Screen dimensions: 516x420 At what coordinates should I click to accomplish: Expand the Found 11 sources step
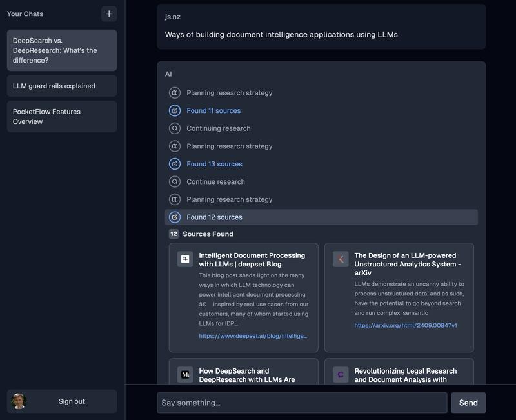pyautogui.click(x=213, y=110)
